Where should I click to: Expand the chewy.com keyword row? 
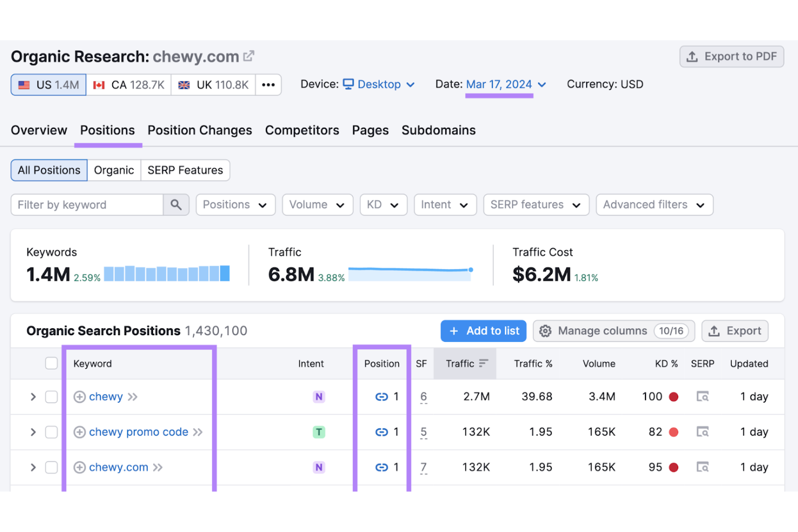click(x=33, y=467)
